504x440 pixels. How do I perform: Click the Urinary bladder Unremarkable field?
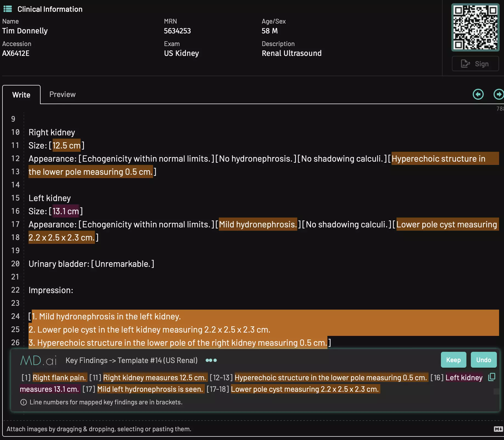pyautogui.click(x=123, y=264)
